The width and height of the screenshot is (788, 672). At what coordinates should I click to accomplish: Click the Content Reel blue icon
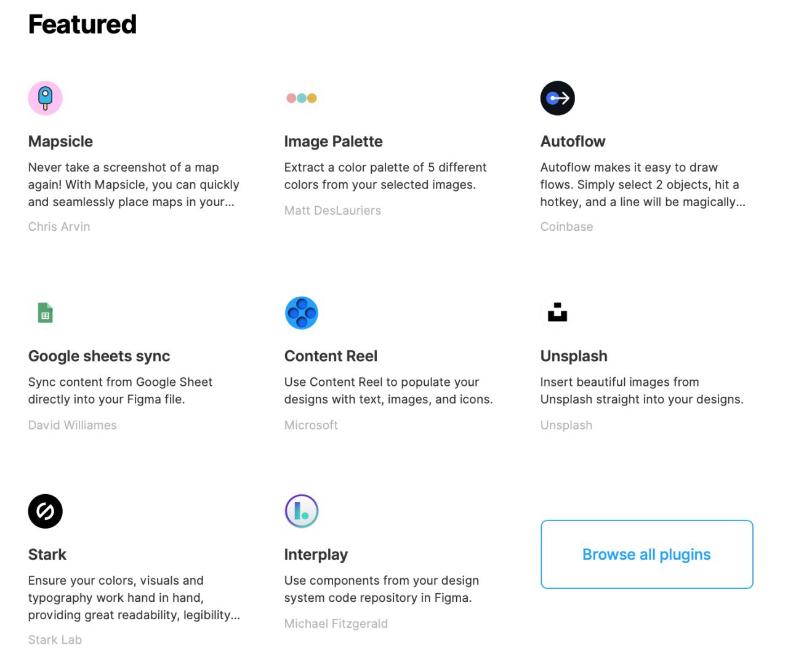(302, 313)
